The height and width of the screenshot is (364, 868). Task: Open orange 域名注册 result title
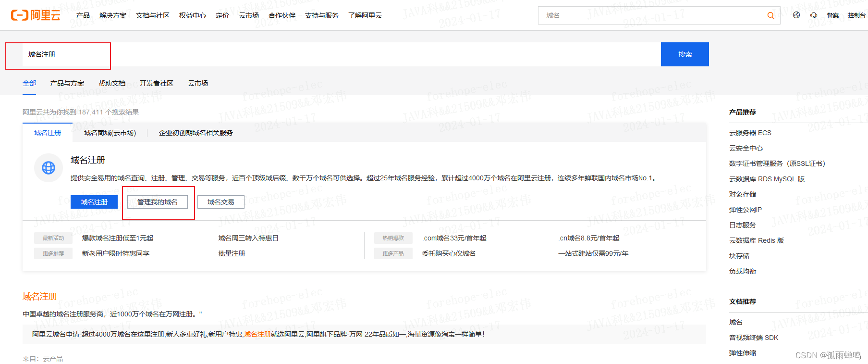click(40, 297)
